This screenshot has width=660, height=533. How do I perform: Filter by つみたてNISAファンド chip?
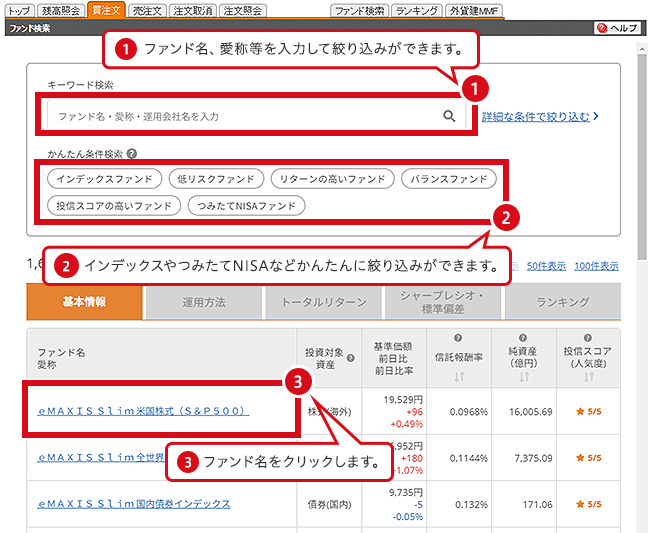tap(246, 206)
